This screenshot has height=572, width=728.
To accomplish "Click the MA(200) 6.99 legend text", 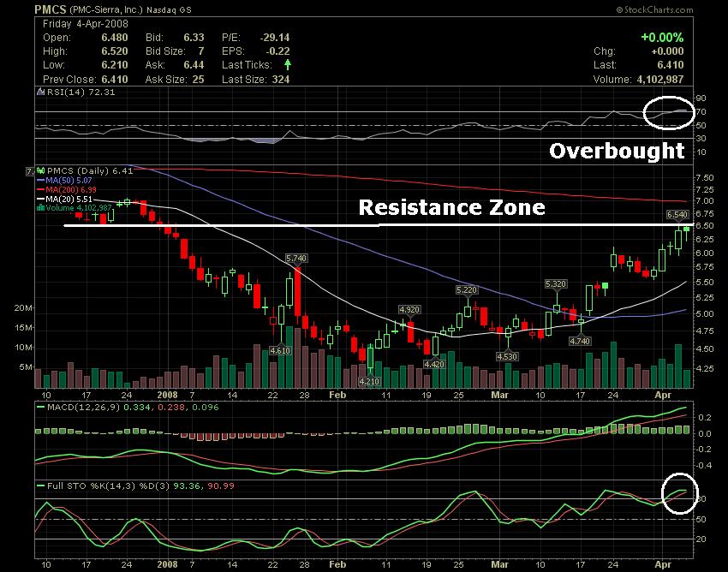I will (x=71, y=189).
